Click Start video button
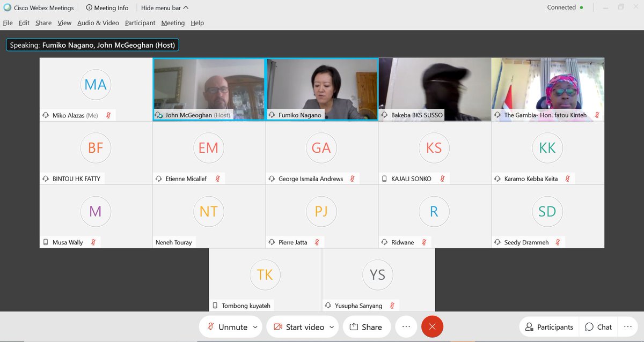The height and width of the screenshot is (342, 644). [x=299, y=327]
